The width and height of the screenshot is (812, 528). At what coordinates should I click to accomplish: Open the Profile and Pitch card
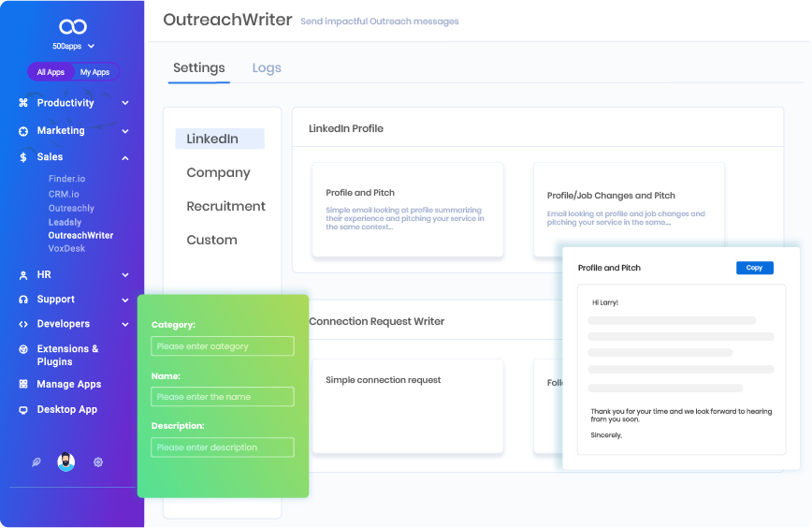click(x=408, y=210)
